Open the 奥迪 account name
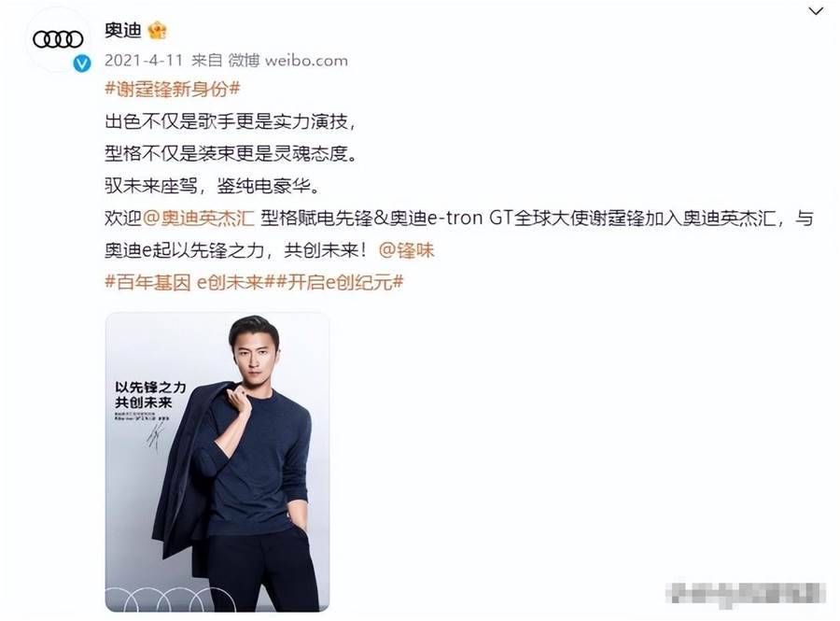Viewport: 840px width, 621px height. click(x=122, y=31)
